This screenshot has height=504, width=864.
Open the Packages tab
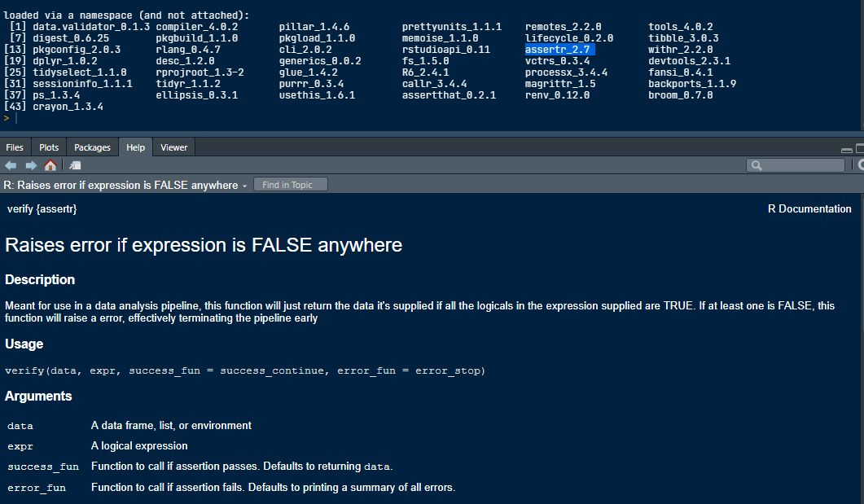[x=92, y=147]
